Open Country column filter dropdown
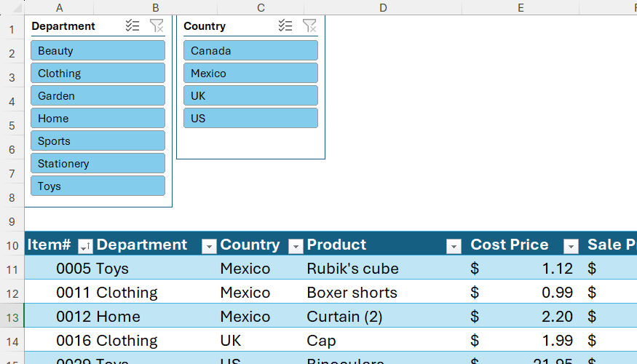Viewport: 637px width, 364px height. pos(296,246)
